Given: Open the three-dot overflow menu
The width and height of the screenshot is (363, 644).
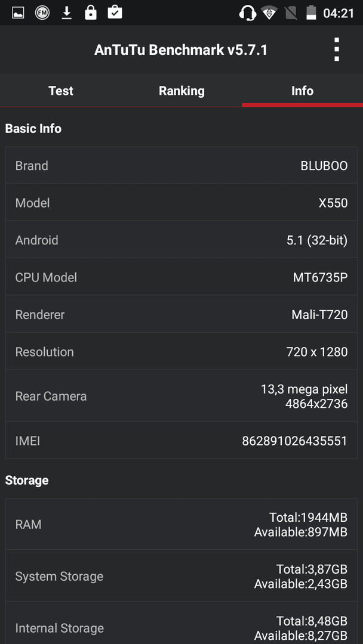Looking at the screenshot, I should click(337, 49).
